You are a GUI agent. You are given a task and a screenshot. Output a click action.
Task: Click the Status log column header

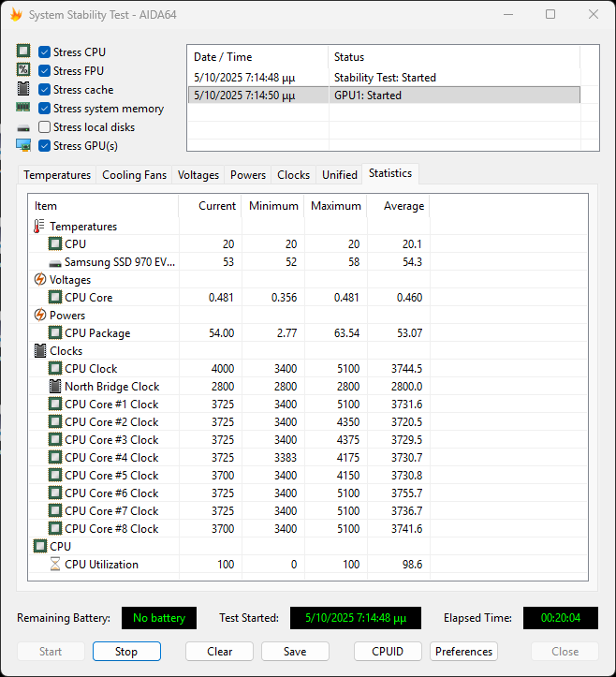(455, 57)
